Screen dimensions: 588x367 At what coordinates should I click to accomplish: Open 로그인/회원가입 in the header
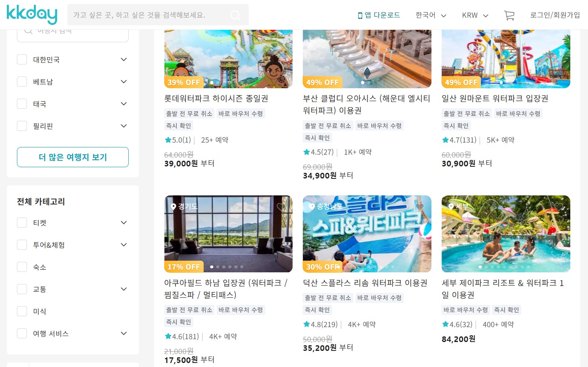coord(555,15)
